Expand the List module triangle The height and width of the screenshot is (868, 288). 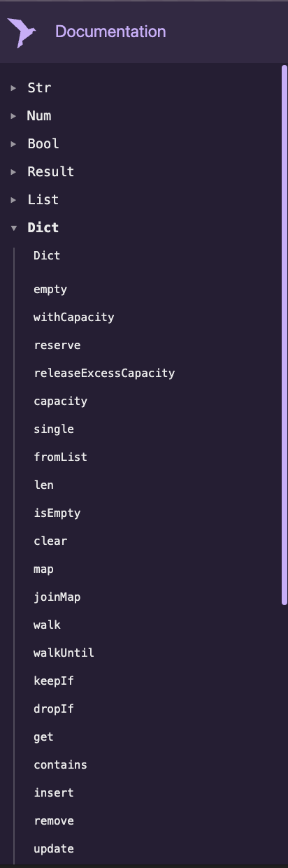pyautogui.click(x=13, y=200)
